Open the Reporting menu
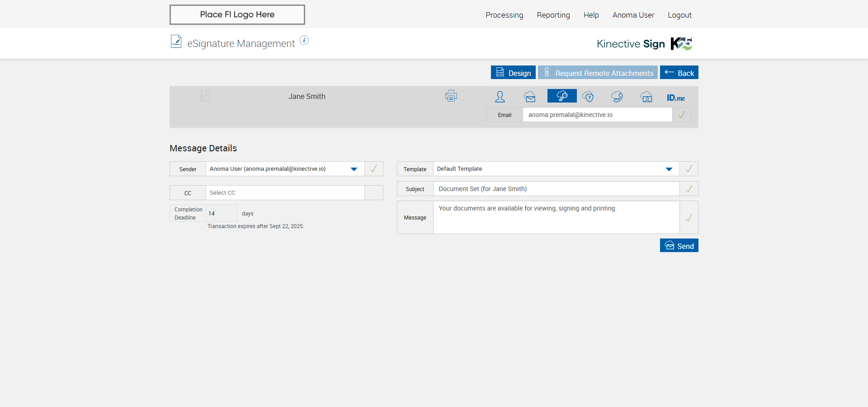Image resolution: width=868 pixels, height=407 pixels. (553, 15)
